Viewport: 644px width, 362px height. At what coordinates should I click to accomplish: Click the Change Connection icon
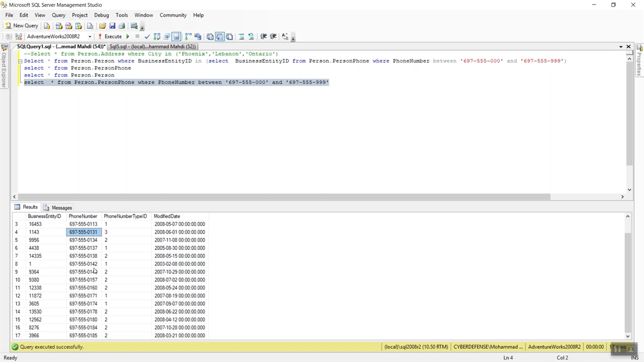(x=19, y=36)
